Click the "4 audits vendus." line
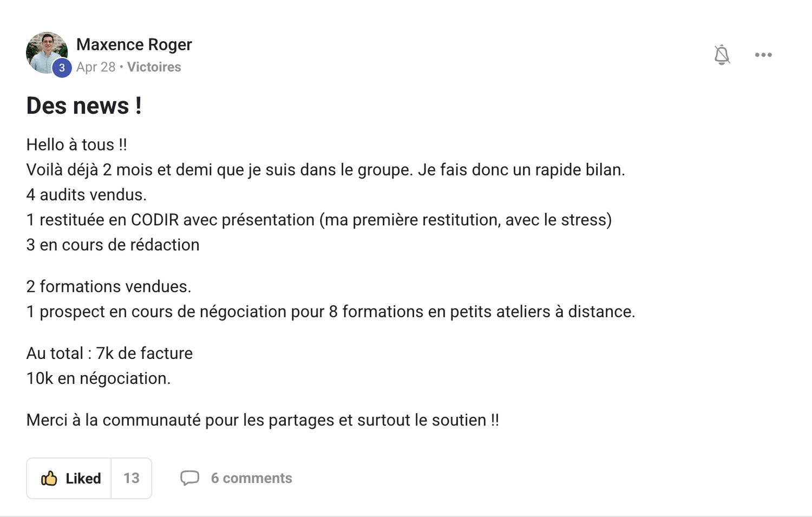 click(x=86, y=195)
